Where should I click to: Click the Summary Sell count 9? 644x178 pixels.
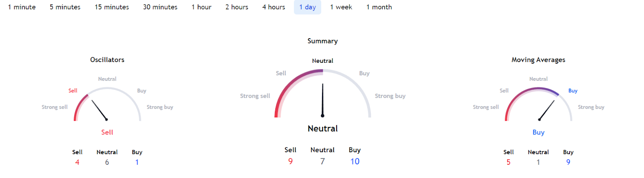click(x=291, y=161)
